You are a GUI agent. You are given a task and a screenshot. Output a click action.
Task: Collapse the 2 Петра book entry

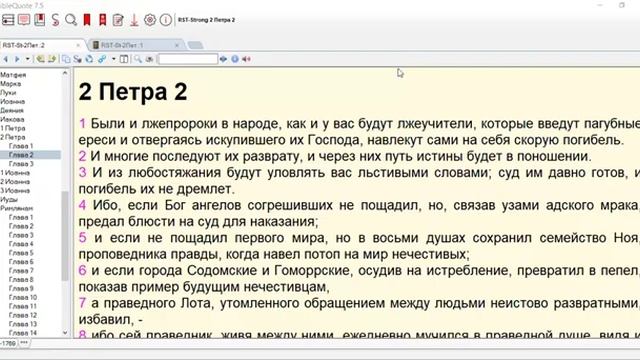pos(13,137)
